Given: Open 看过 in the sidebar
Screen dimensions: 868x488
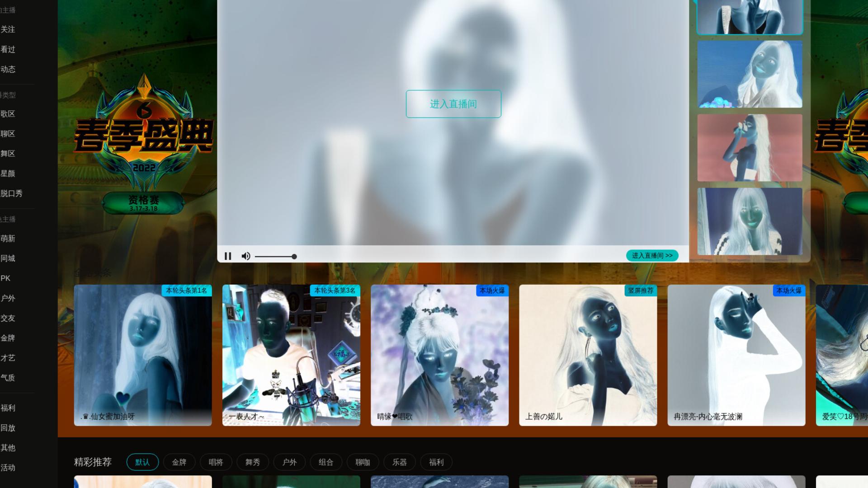Looking at the screenshot, I should [8, 49].
